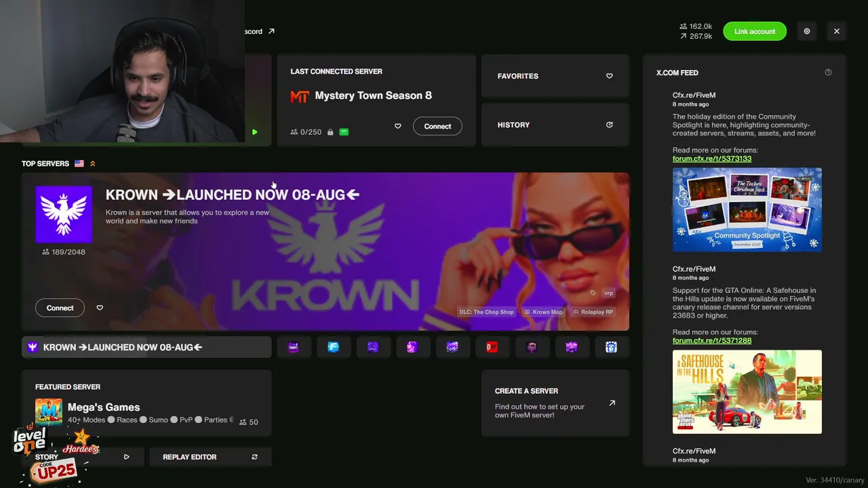The image size is (868, 488).
Task: Open the Favorites list
Action: coord(555,76)
